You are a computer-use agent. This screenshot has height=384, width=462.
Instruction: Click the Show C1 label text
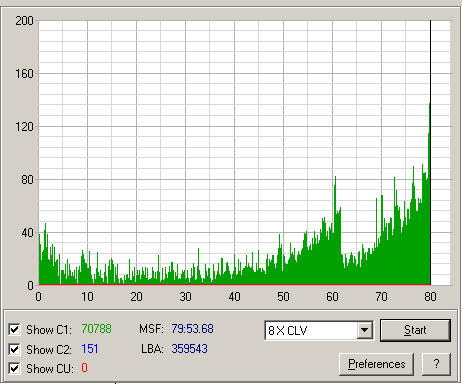click(x=49, y=330)
